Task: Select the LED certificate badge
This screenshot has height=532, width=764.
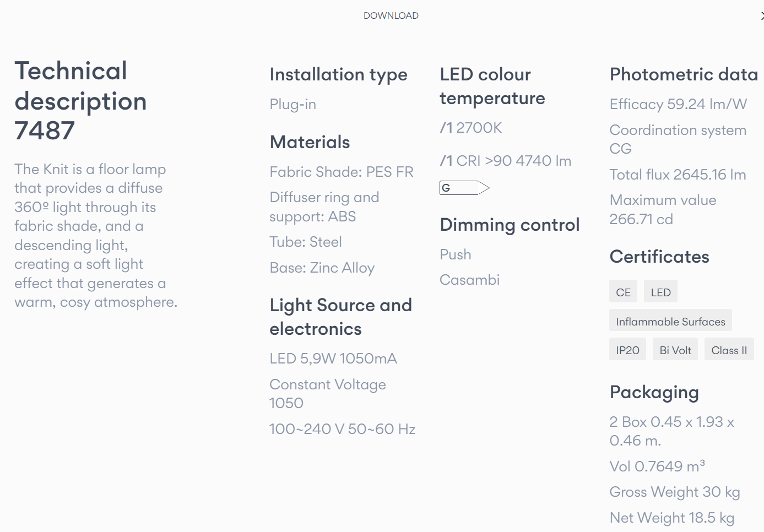Action: click(660, 292)
